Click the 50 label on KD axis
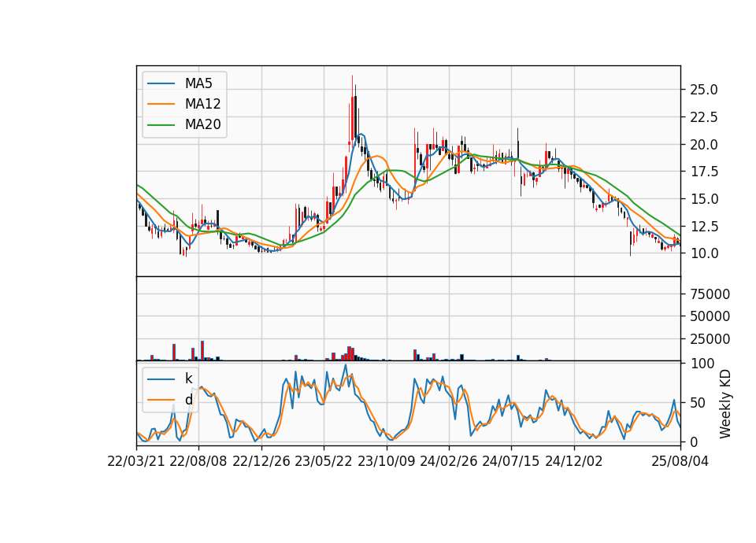Image resolution: width=756 pixels, height=543 pixels. pyautogui.click(x=697, y=403)
